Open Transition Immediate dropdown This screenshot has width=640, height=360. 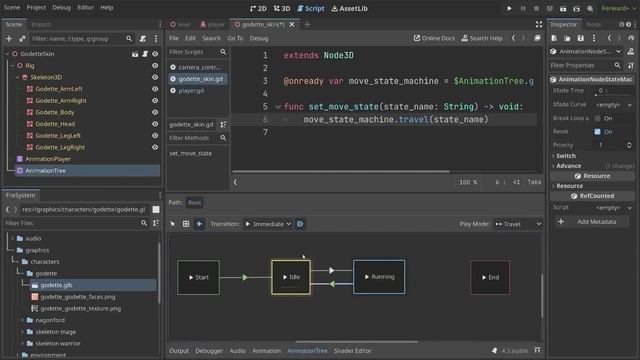pyautogui.click(x=268, y=224)
